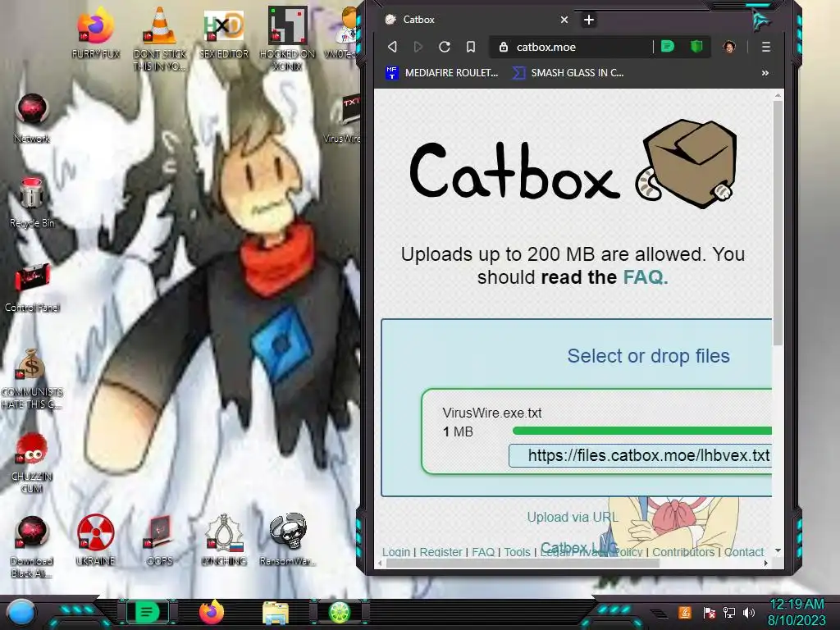Click the green upload progress bar
The height and width of the screenshot is (630, 840).
coord(641,431)
